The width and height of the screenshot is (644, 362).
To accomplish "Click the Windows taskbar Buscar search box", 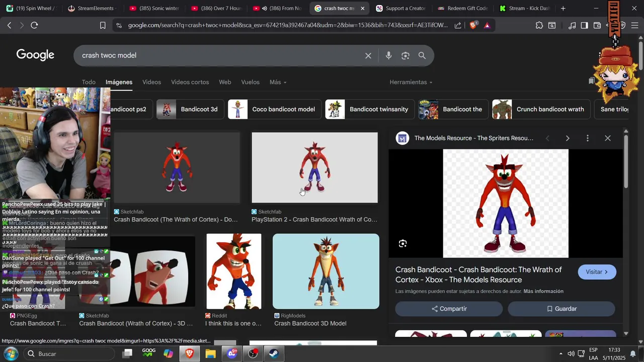I will [68, 354].
